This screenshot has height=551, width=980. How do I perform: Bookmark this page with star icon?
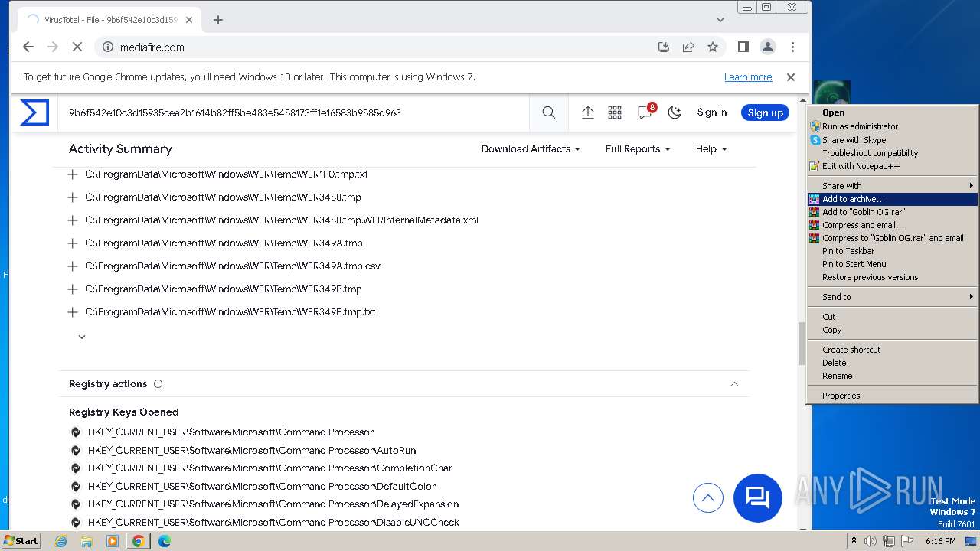coord(713,47)
